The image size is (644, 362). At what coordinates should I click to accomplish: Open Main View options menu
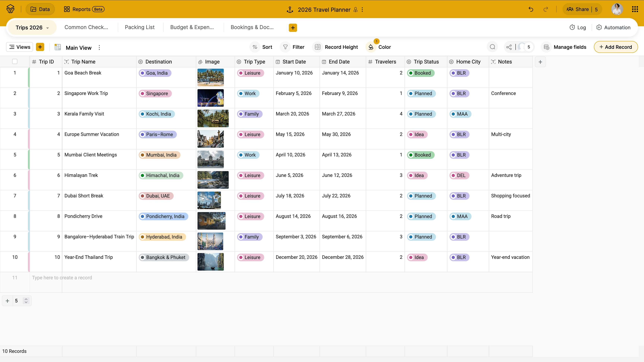point(99,47)
